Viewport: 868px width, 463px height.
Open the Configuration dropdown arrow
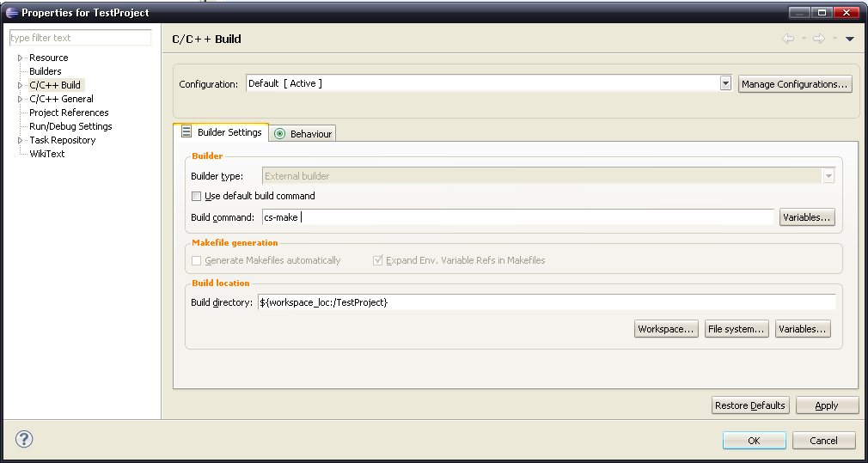pos(725,83)
